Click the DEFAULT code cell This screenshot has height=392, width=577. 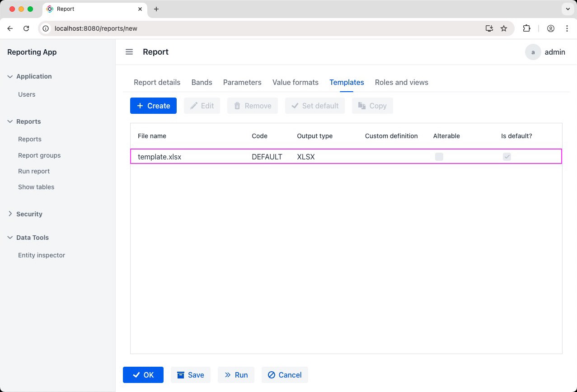[x=267, y=157]
